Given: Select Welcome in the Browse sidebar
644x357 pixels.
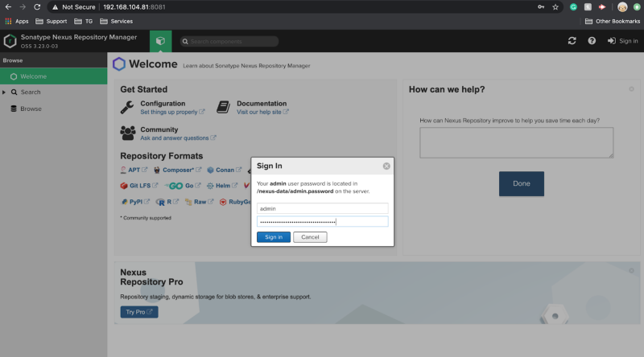Looking at the screenshot, I should pos(33,76).
